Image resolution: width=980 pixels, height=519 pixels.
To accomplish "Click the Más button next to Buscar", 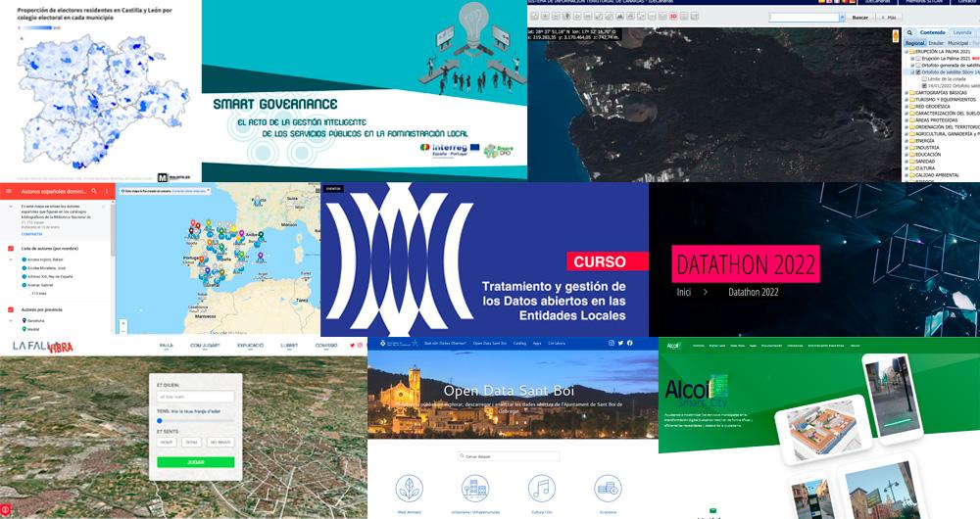I will (889, 18).
